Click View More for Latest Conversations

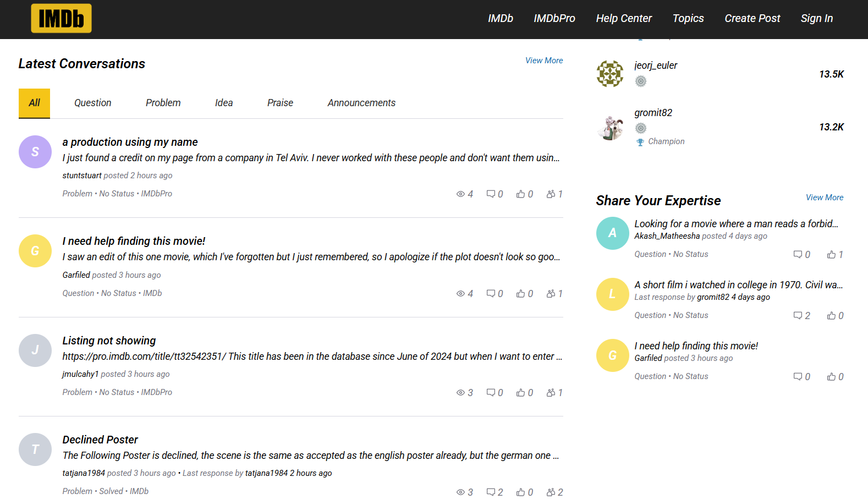click(x=544, y=61)
